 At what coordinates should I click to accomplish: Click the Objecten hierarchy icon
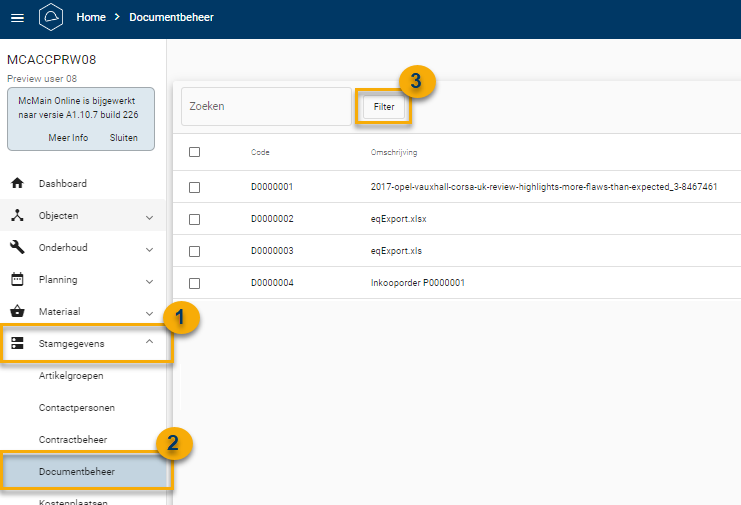click(x=17, y=216)
